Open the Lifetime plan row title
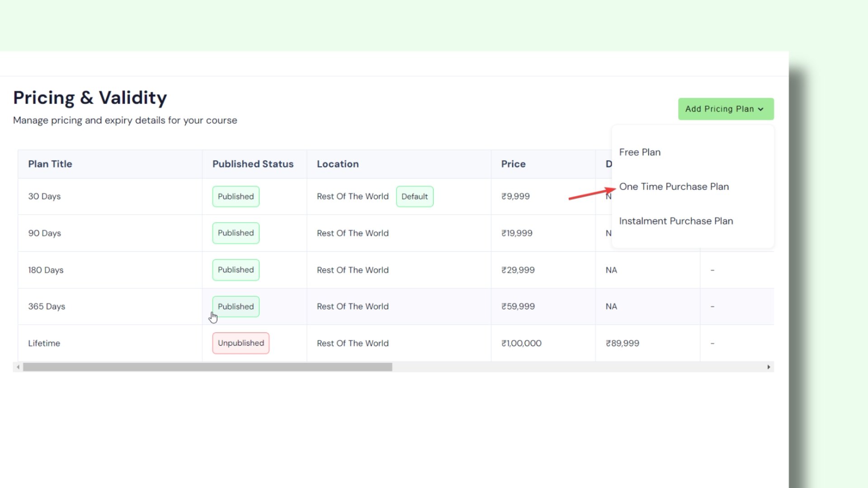Viewport: 868px width, 488px height. 44,343
